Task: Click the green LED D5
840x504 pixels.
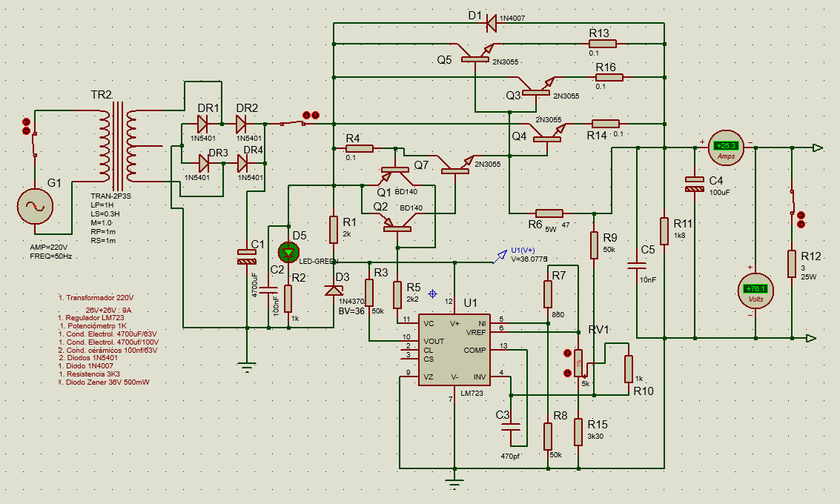Action: 288,252
